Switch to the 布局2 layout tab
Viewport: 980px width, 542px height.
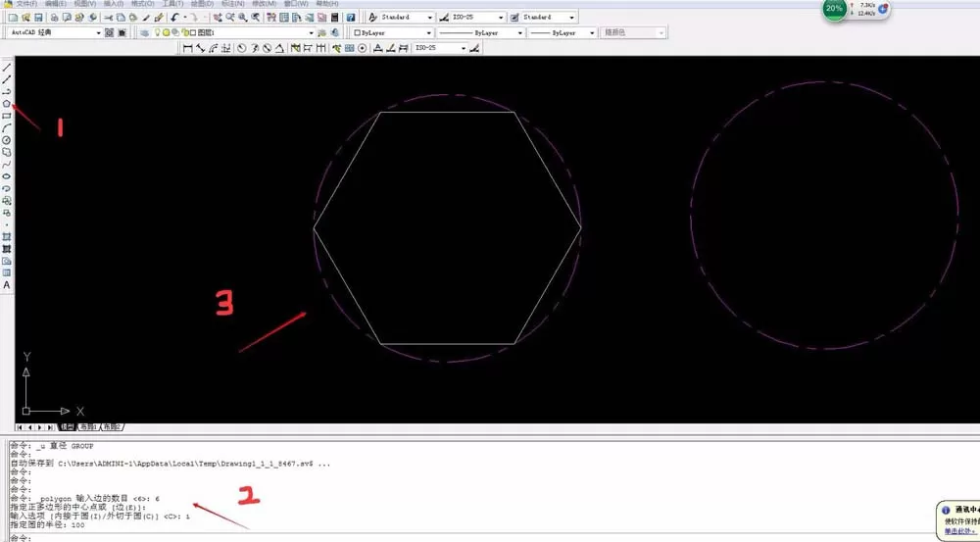(112, 427)
